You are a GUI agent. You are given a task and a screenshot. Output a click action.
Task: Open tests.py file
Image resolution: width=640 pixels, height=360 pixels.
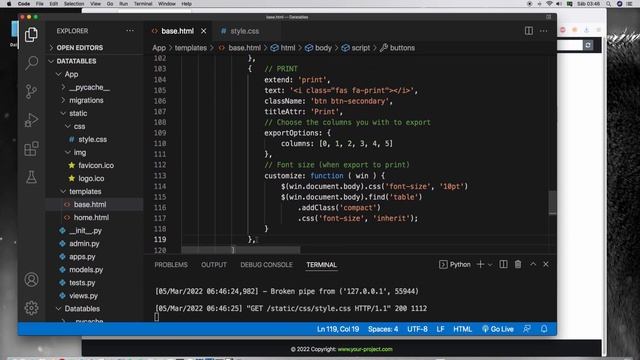(82, 283)
